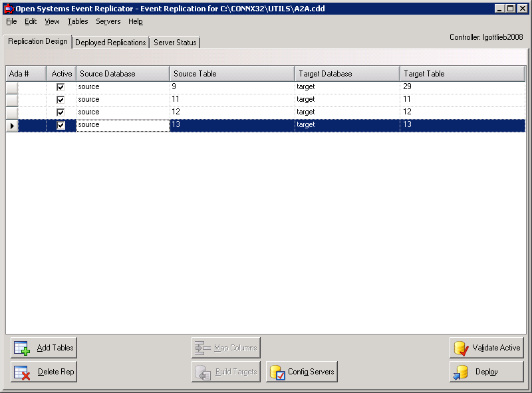Uncheck Active for source table 9
The height and width of the screenshot is (393, 532).
(x=61, y=86)
